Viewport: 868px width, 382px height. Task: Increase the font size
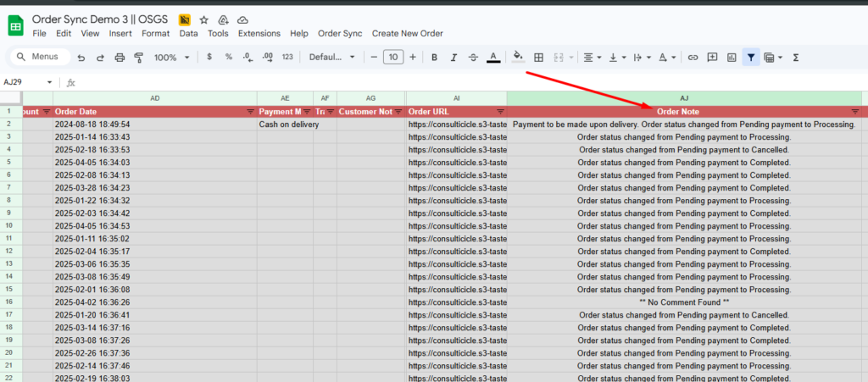point(413,57)
